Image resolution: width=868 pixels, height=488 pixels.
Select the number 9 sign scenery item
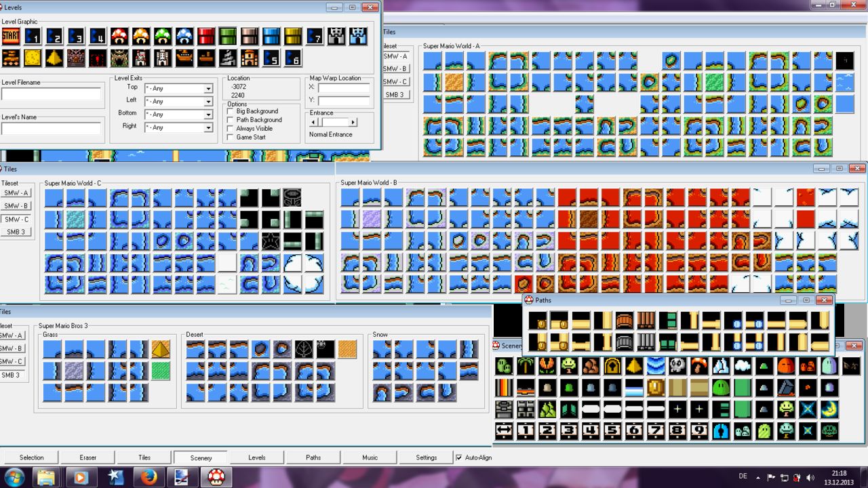699,431
